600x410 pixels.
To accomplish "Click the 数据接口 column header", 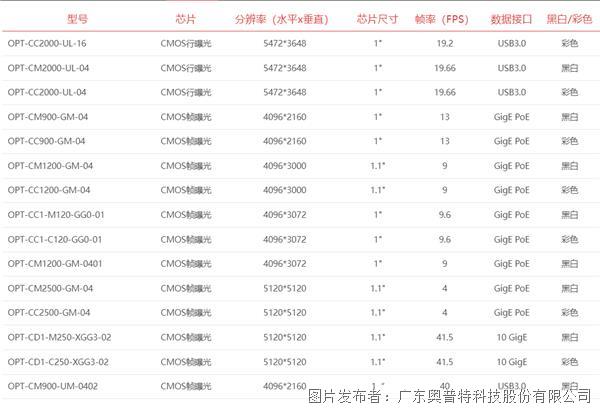I will tap(511, 19).
